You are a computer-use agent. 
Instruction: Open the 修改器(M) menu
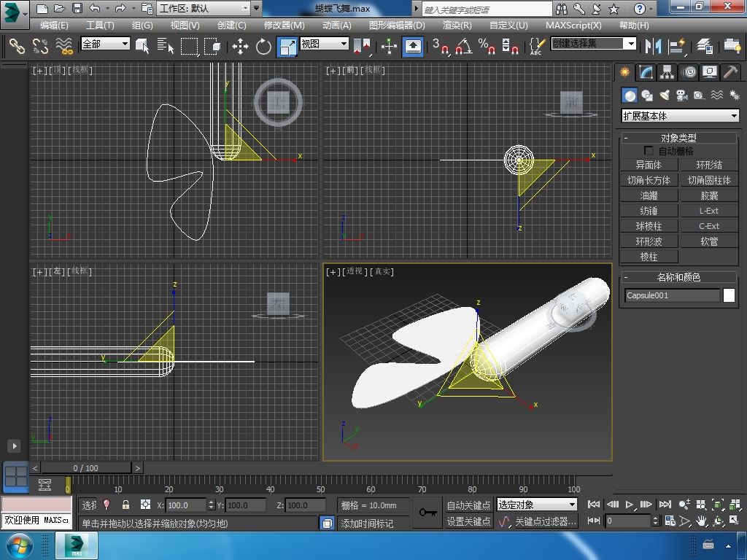pyautogui.click(x=284, y=25)
